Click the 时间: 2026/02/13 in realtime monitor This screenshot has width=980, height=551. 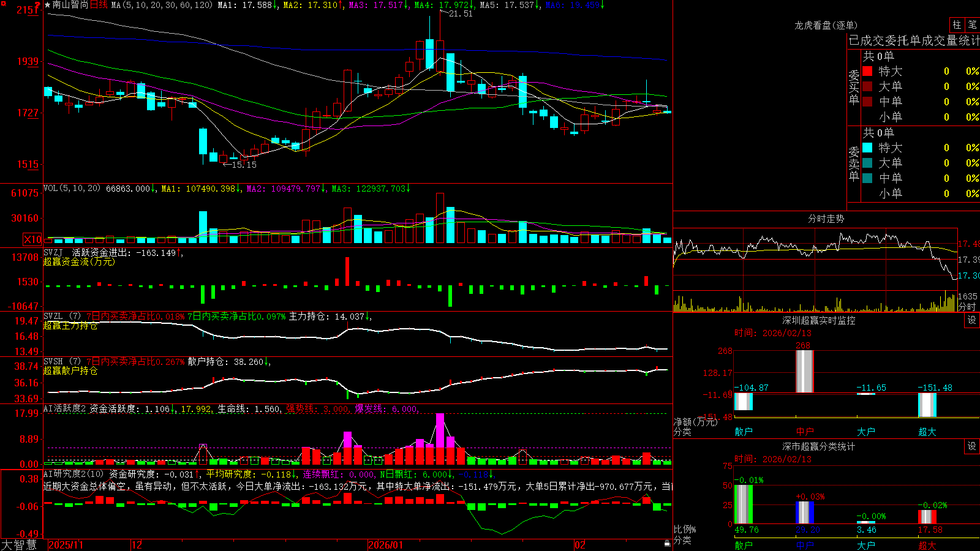pyautogui.click(x=773, y=333)
